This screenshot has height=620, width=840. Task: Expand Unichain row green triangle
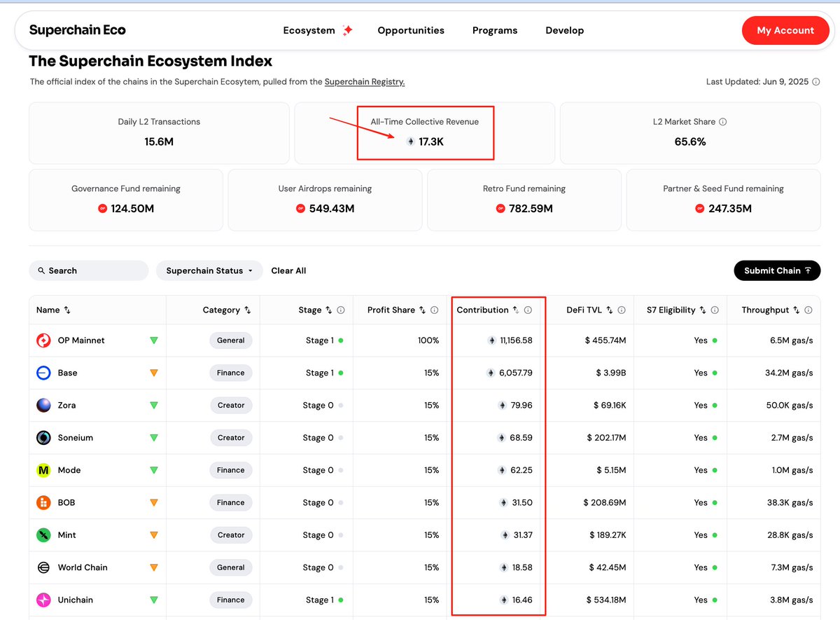154,600
